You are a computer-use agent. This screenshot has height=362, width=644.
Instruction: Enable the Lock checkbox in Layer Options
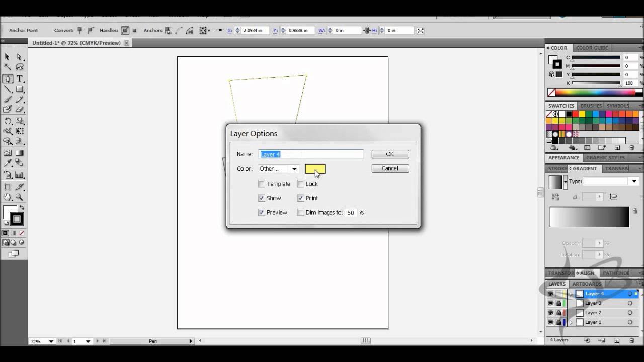point(301,184)
